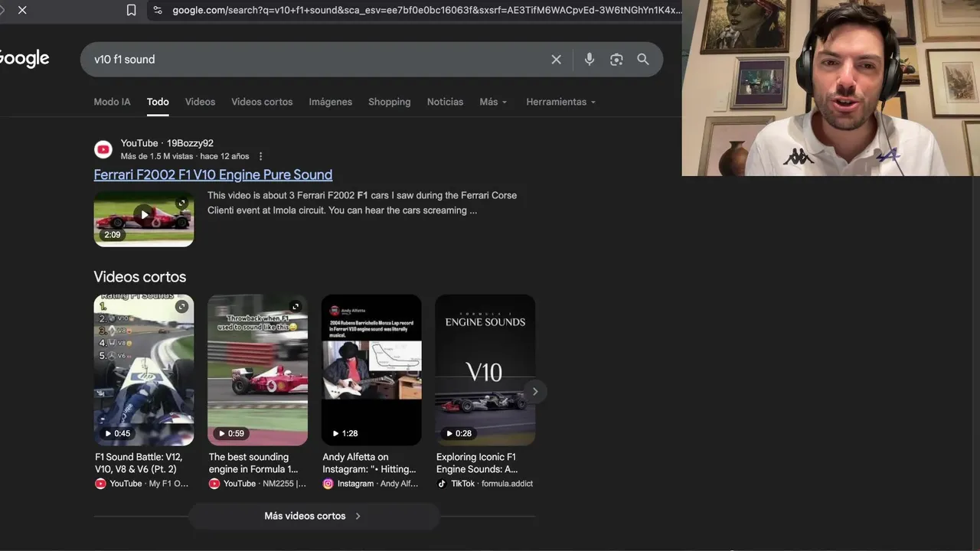Image resolution: width=980 pixels, height=551 pixels.
Task: Open Instagram icon under Andy Alfetta
Action: [328, 484]
